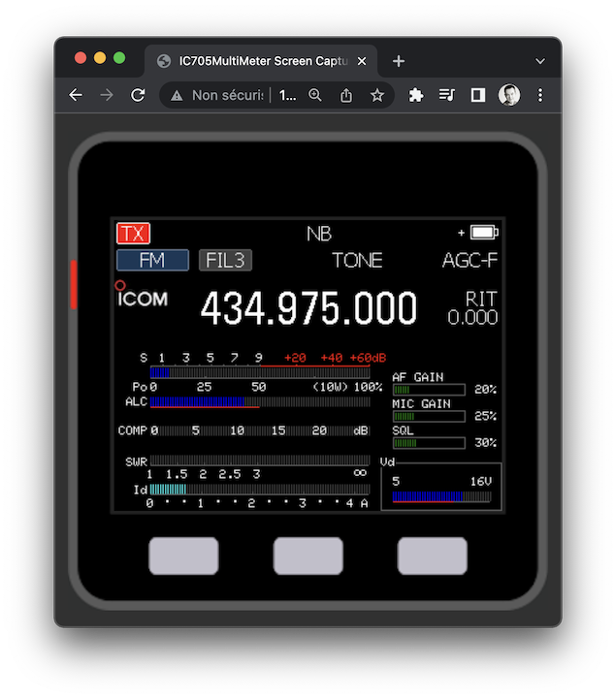Click the red TX indicator
Screen dimensions: 616x699
click(x=133, y=233)
